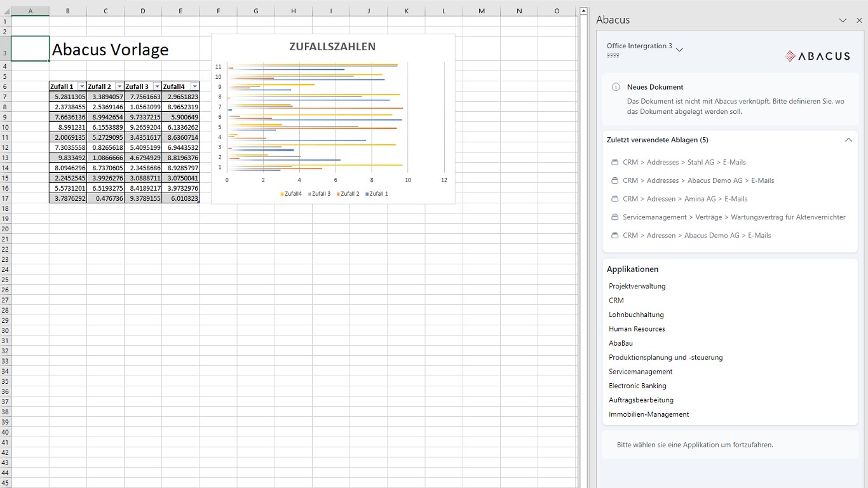Screen dimensions: 868x488
Task: Open the Zufall 3 column filter dropdown
Action: [x=157, y=86]
